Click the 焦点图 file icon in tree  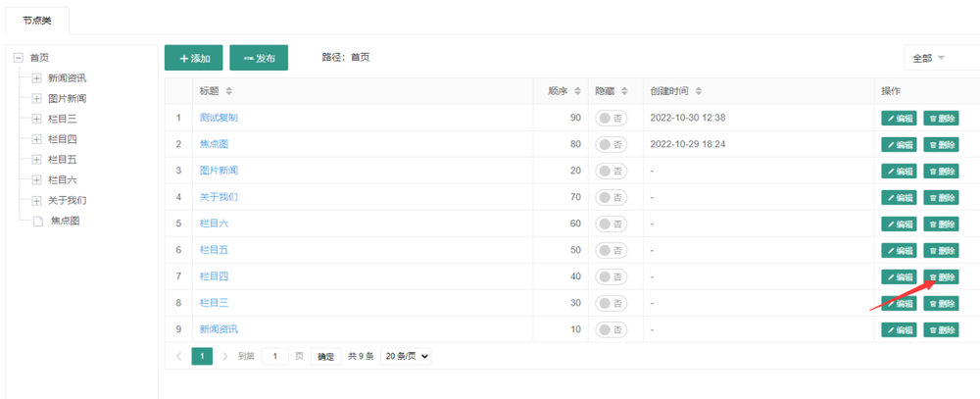click(x=38, y=222)
